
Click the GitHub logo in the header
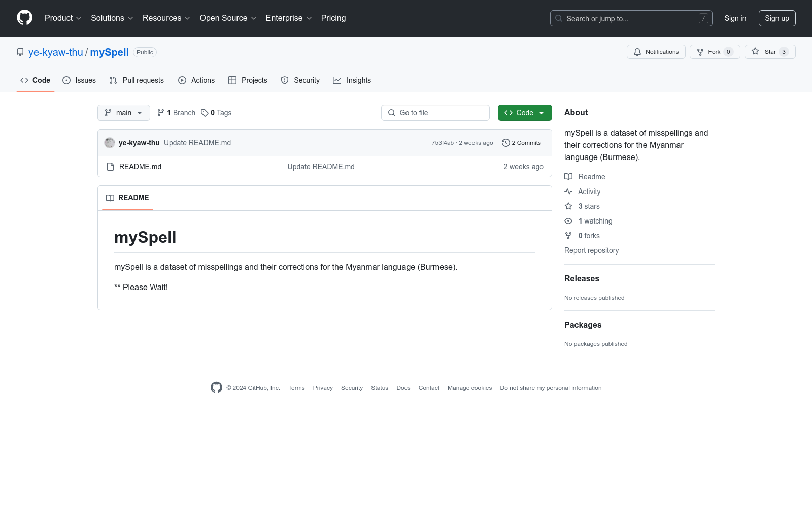point(24,18)
